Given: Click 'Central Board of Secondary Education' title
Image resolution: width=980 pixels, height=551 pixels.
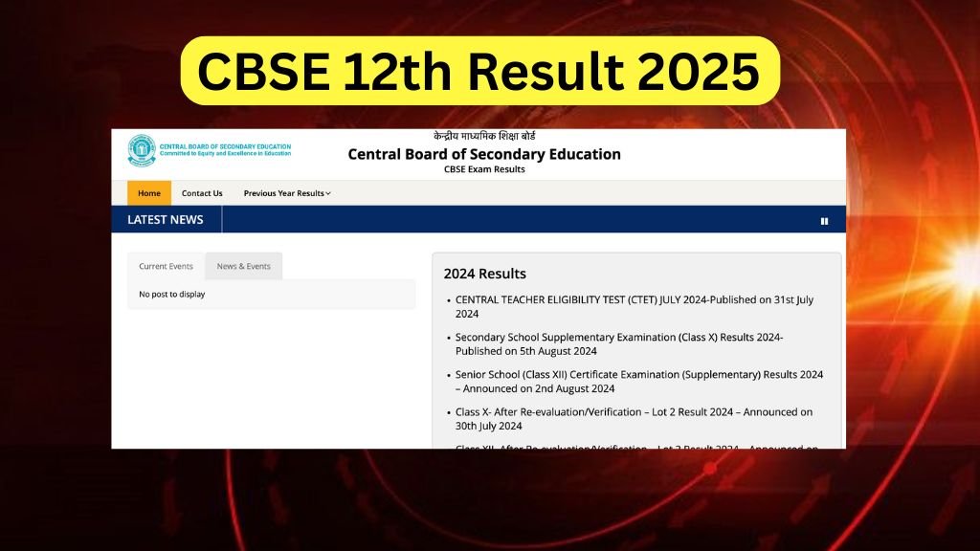Looking at the screenshot, I should pyautogui.click(x=484, y=154).
